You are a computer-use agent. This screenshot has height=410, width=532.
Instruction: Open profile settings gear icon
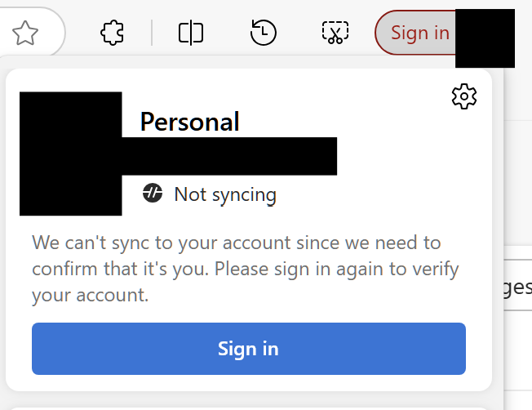click(x=463, y=96)
